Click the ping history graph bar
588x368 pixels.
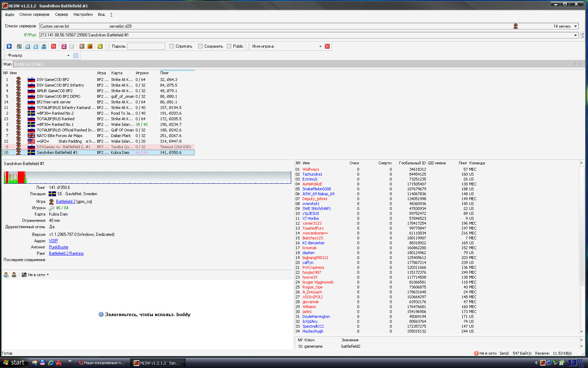147,177
